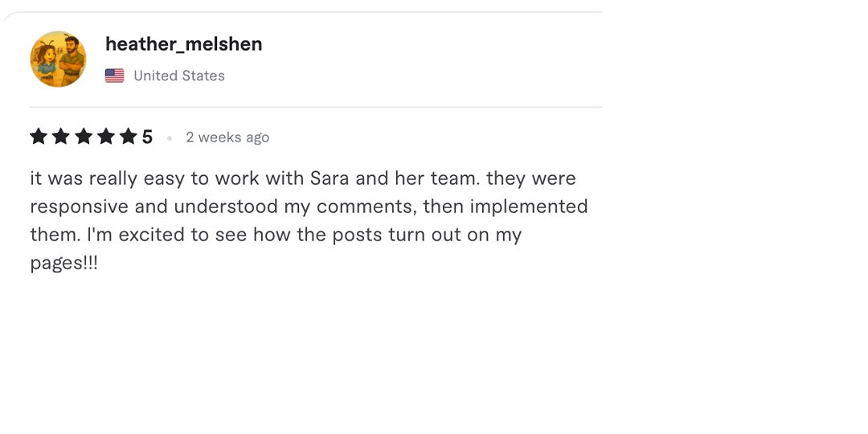Click "pages!!!" at the review's end
The image size is (868, 434).
tap(64, 264)
